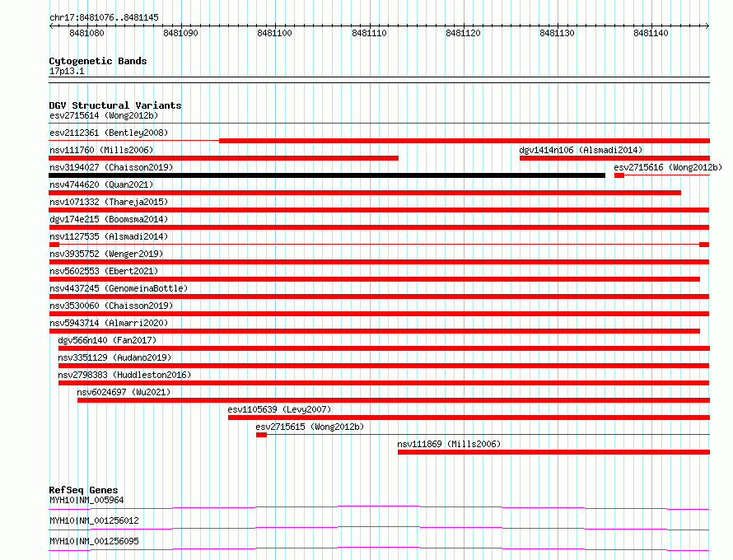The image size is (733, 560).
Task: Click the esv2112361 (Bentley2008) thick bar
Action: pyautogui.click(x=465, y=141)
